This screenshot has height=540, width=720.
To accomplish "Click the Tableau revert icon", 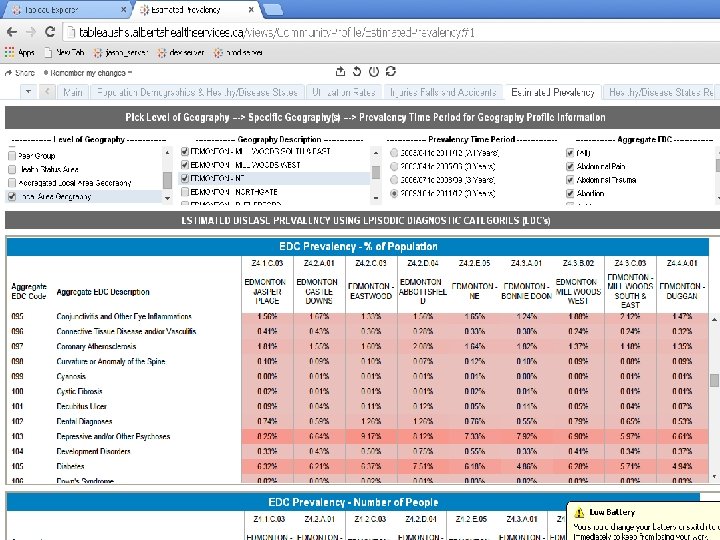I will coord(357,71).
